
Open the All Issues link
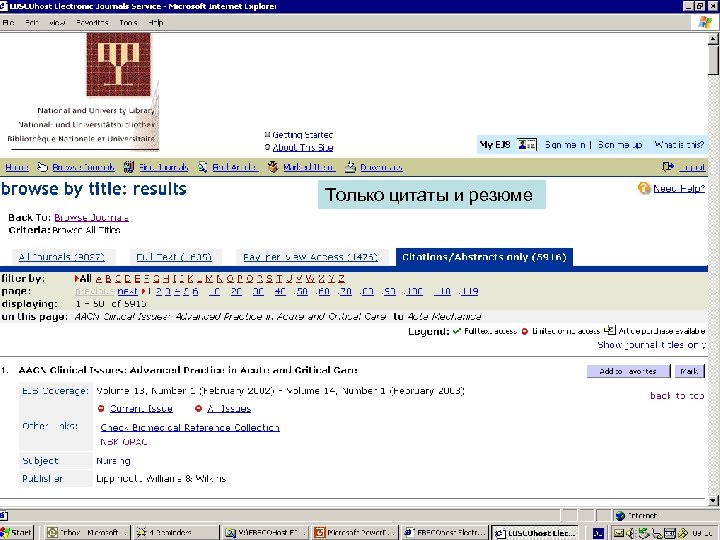[x=229, y=409]
